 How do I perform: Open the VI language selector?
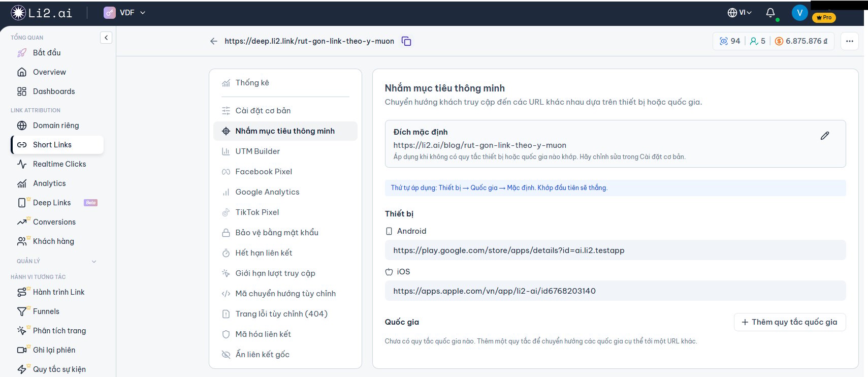(x=740, y=13)
